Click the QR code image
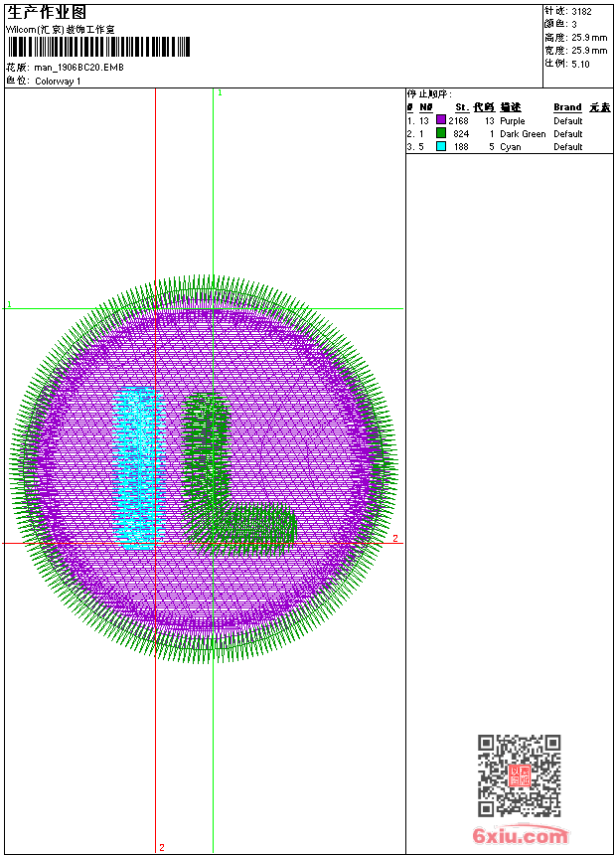 [519, 775]
